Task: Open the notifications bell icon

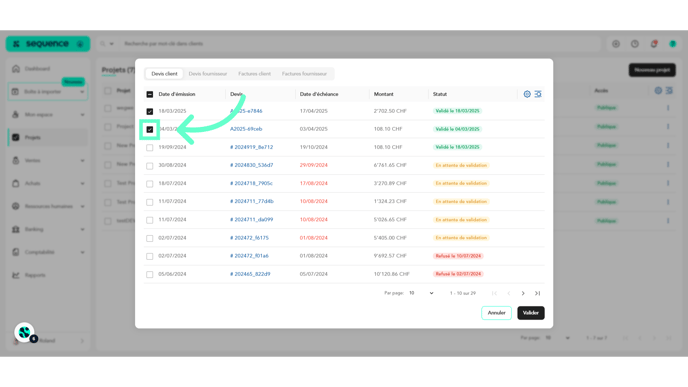Action: pyautogui.click(x=654, y=44)
